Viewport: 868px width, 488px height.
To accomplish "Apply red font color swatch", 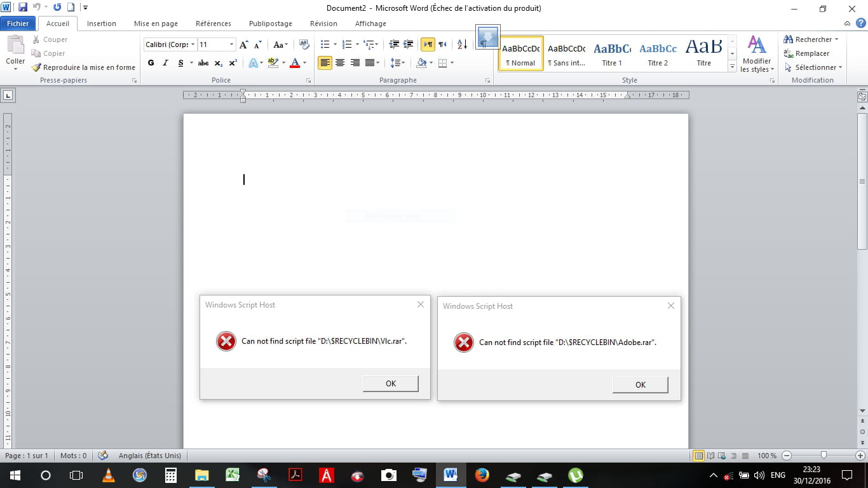I will click(295, 63).
